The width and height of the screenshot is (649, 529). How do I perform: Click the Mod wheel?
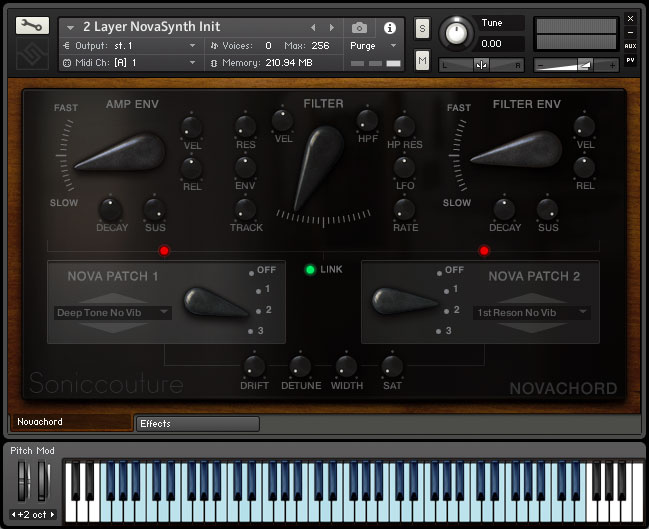[43, 481]
